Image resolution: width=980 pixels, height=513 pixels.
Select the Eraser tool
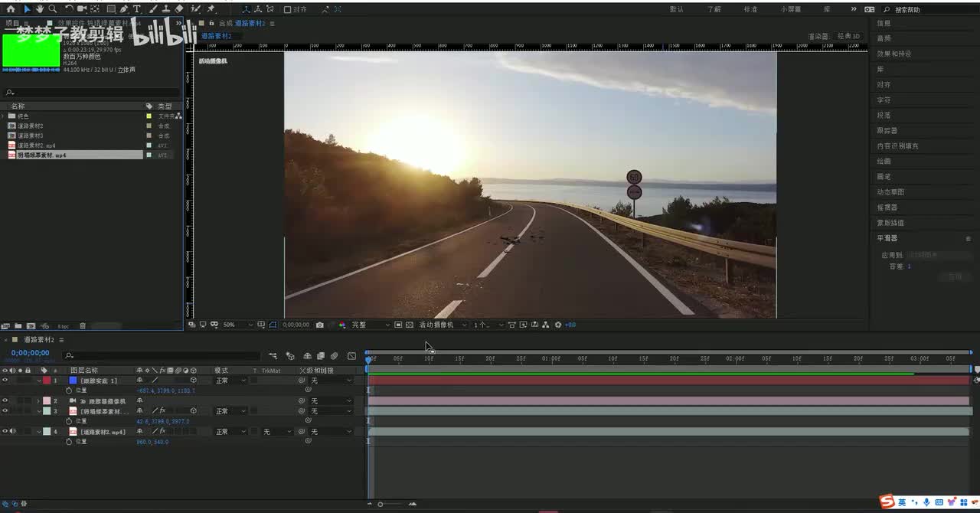click(178, 9)
